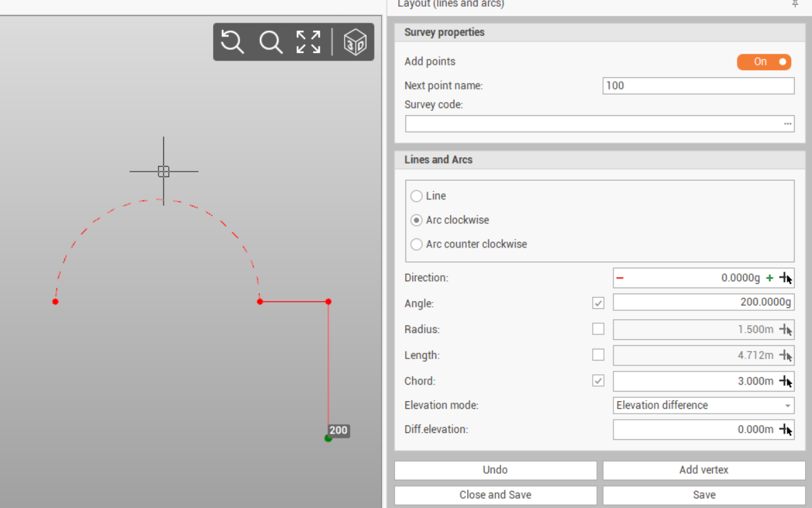The image size is (812, 508).
Task: Click the zoom extents icon
Action: pos(308,42)
